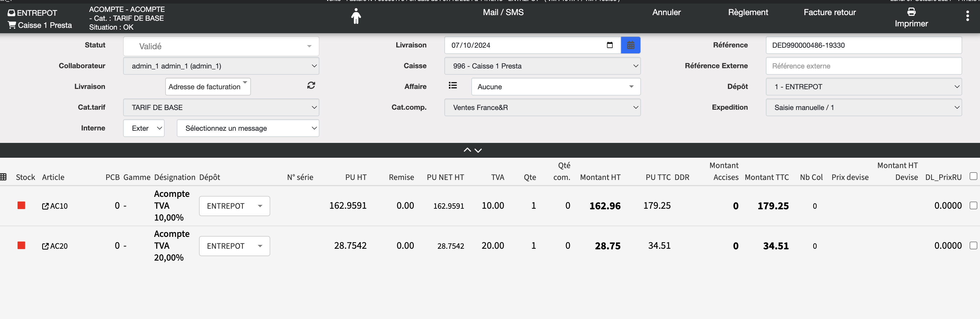
Task: Open the AC10 article external link icon
Action: point(45,206)
